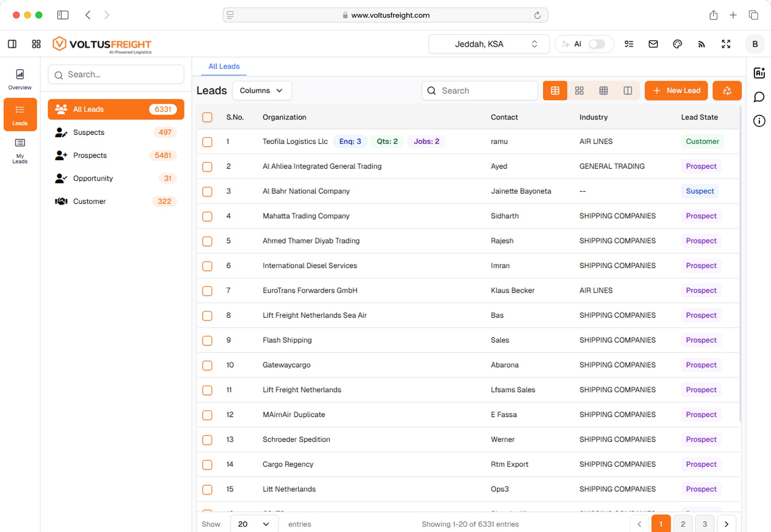Reload the page in browser
The width and height of the screenshot is (771, 532).
(x=537, y=15)
